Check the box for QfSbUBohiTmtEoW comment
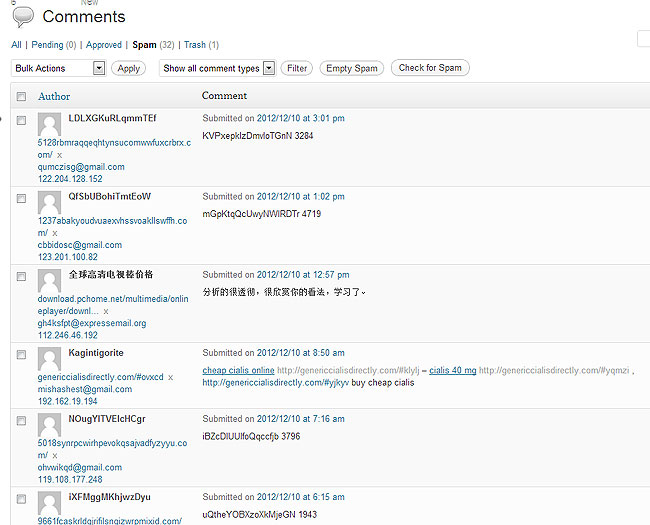 (21, 199)
